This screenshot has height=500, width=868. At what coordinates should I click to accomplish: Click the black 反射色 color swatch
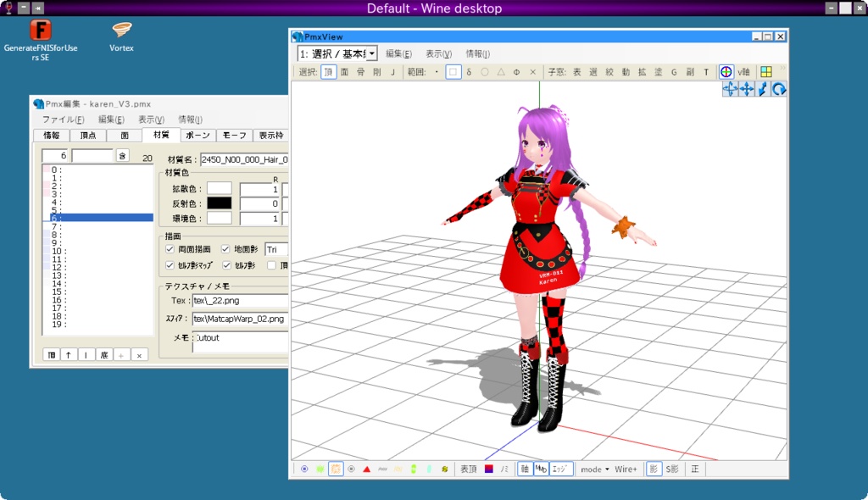click(x=219, y=203)
